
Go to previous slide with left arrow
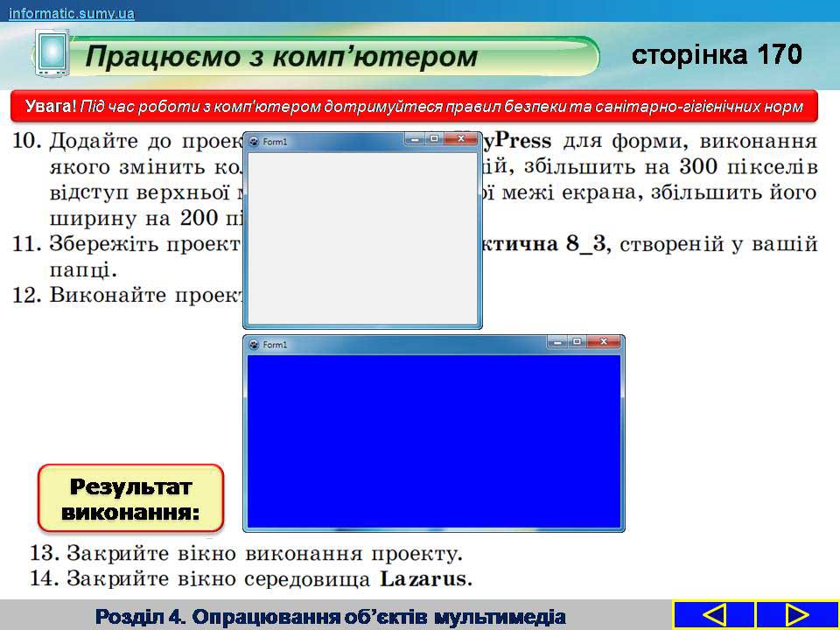pyautogui.click(x=714, y=615)
